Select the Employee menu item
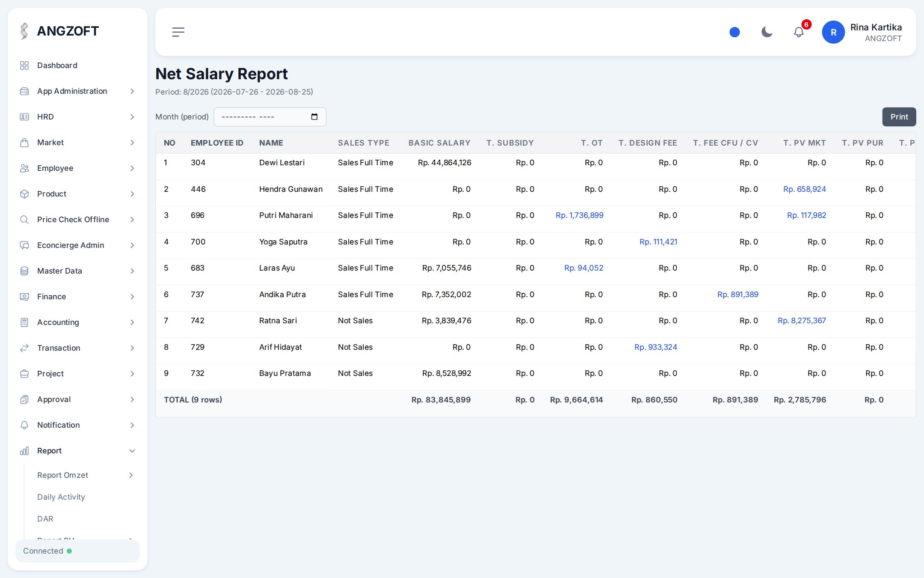The width and height of the screenshot is (924, 578). [77, 168]
